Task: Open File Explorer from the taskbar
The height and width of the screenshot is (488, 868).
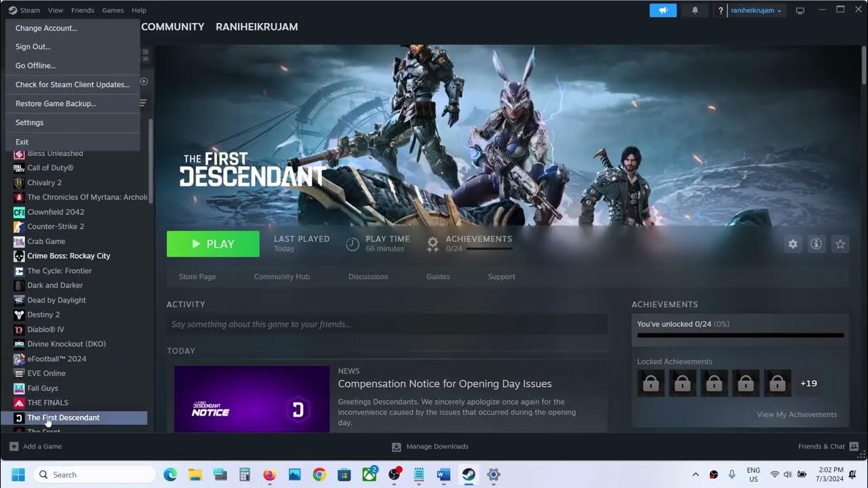Action: 195,474
